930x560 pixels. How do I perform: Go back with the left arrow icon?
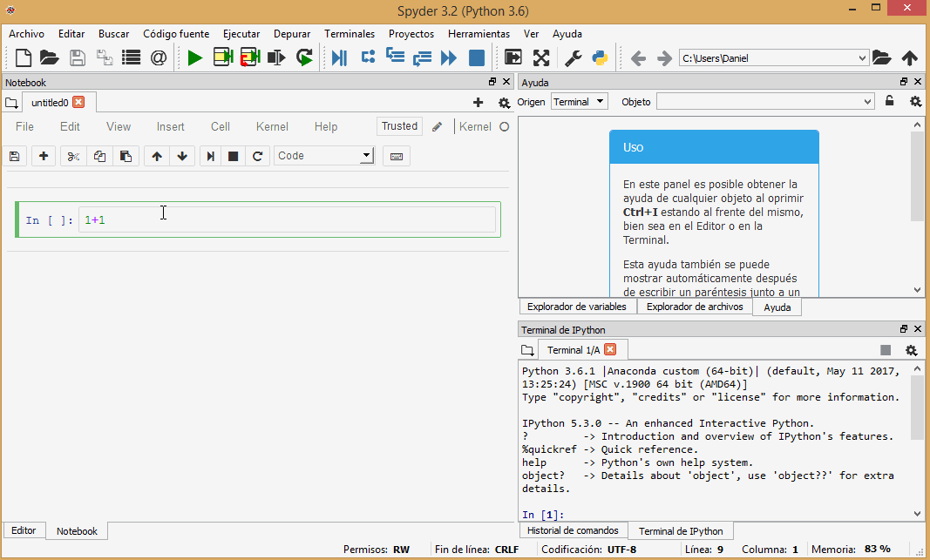point(638,58)
